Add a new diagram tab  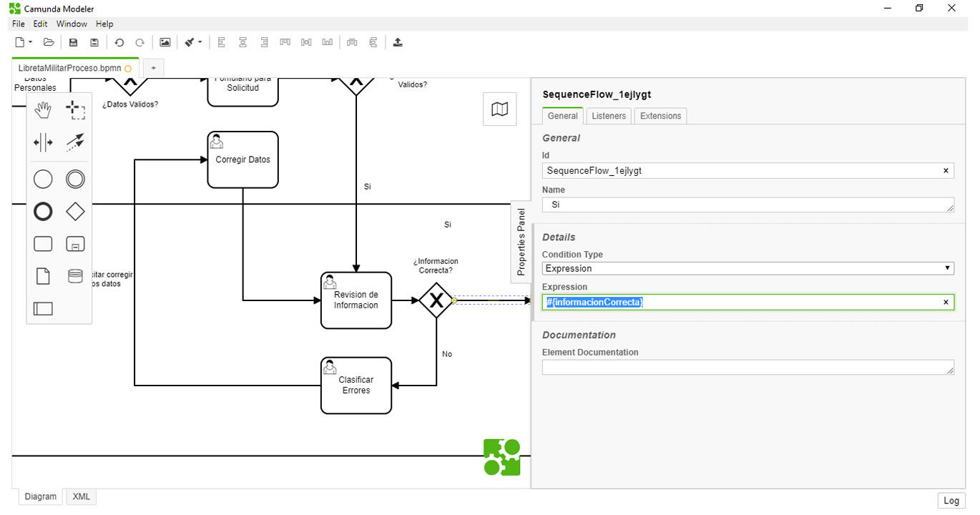click(x=153, y=68)
